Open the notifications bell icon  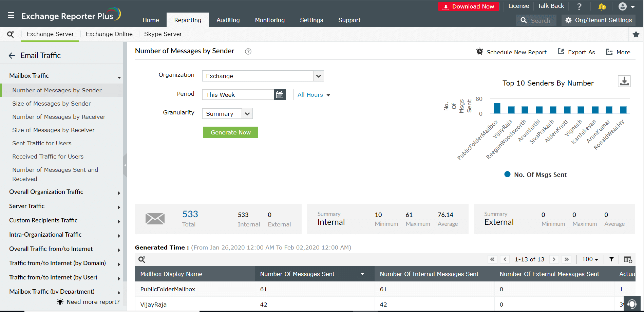[602, 7]
